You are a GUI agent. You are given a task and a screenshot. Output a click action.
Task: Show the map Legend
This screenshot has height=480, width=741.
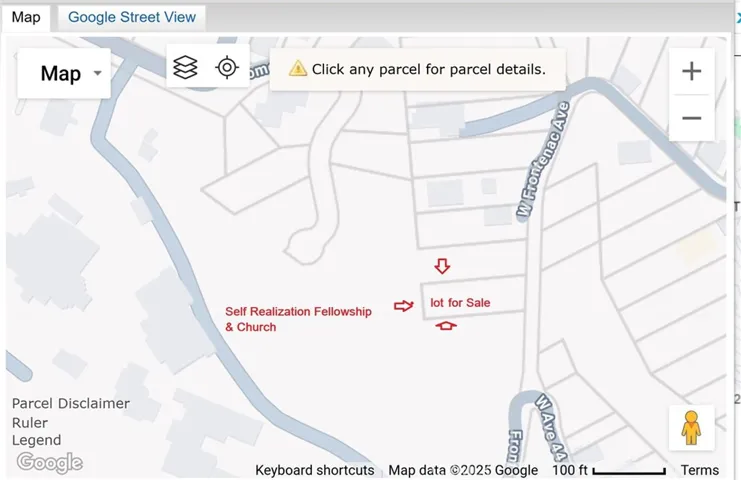(x=36, y=440)
